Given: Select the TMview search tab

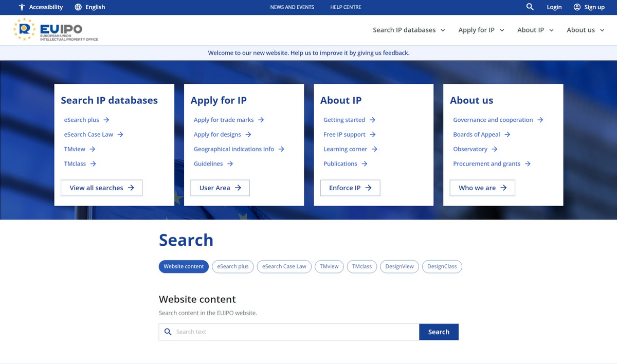Looking at the screenshot, I should point(329,266).
